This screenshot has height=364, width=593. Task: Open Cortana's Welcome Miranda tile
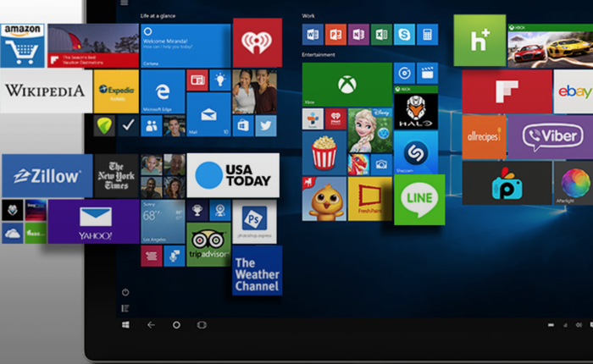[186, 45]
